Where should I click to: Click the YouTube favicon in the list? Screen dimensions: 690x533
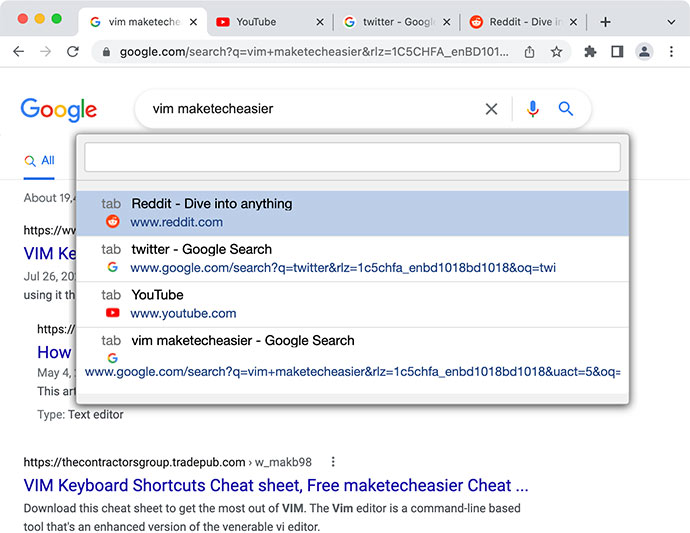pyautogui.click(x=113, y=312)
